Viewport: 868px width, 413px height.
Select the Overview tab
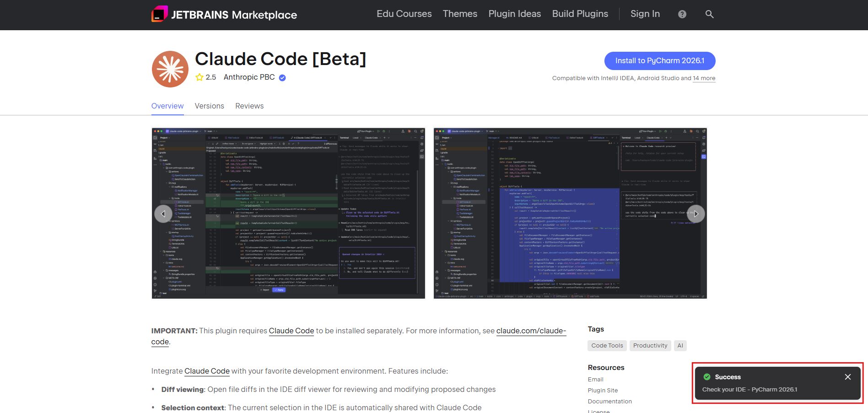167,106
